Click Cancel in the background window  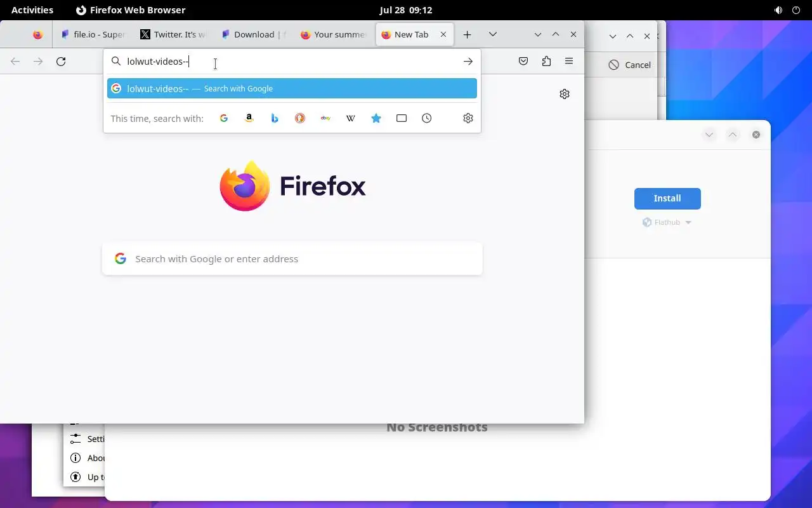point(629,65)
